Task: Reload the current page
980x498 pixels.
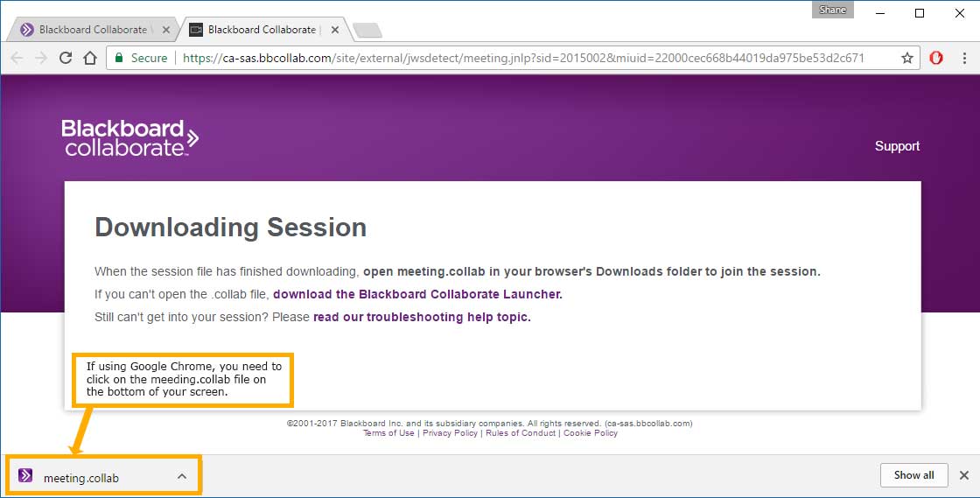Action: tap(66, 58)
